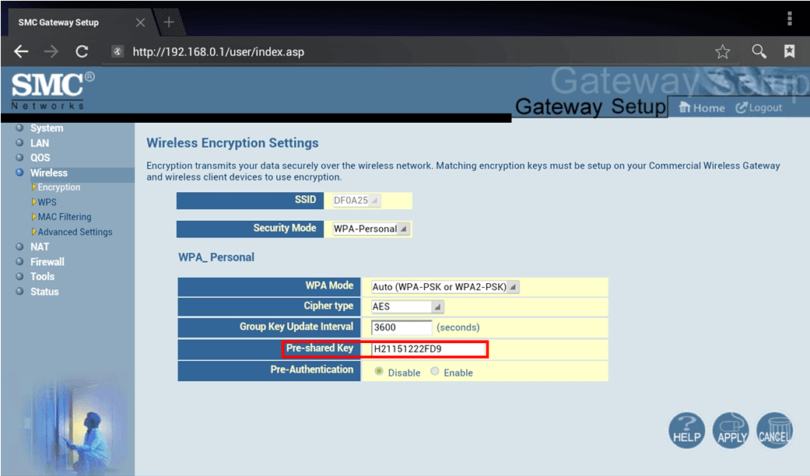This screenshot has height=476, width=810.
Task: Go to the Home link
Action: click(702, 108)
